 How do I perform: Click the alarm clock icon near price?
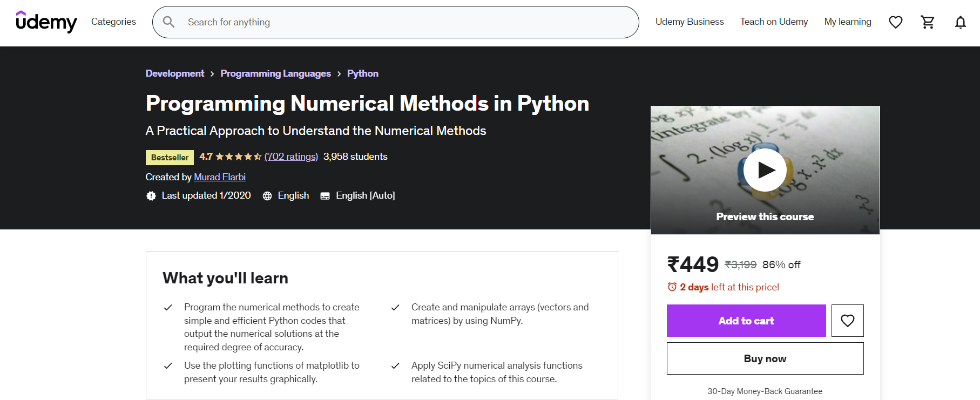[672, 287]
